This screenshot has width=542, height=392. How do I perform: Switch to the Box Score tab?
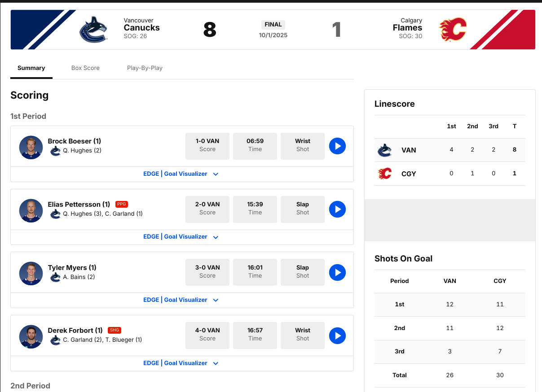[85, 68]
